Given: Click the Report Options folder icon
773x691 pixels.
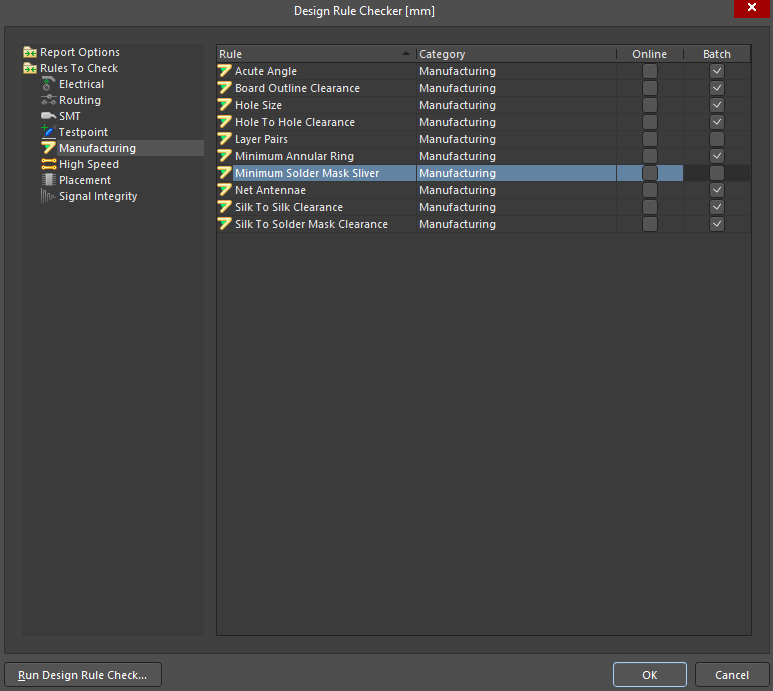Looking at the screenshot, I should (30, 53).
